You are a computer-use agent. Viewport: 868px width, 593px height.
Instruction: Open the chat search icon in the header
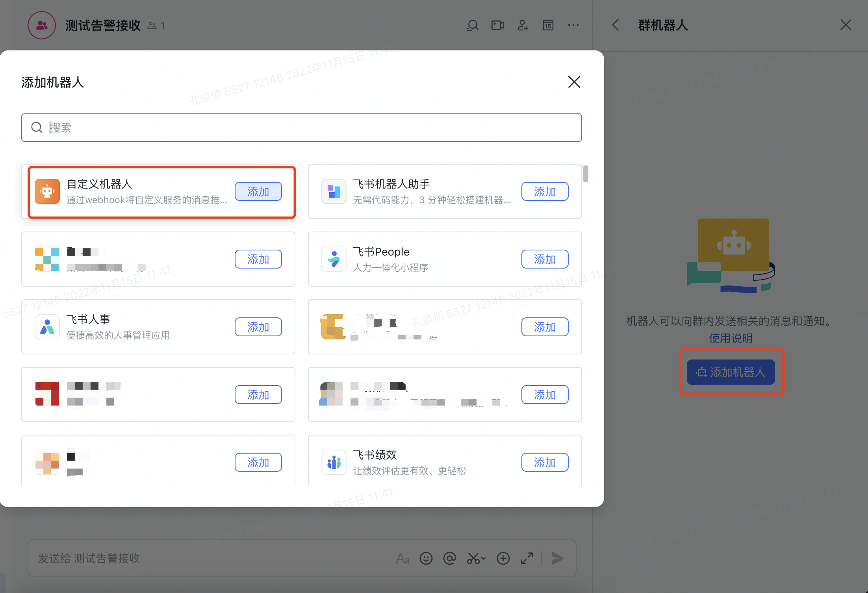tap(472, 26)
